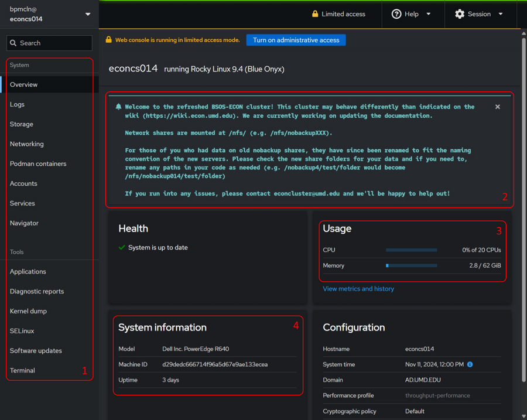Click the Limited access button

tap(338, 14)
